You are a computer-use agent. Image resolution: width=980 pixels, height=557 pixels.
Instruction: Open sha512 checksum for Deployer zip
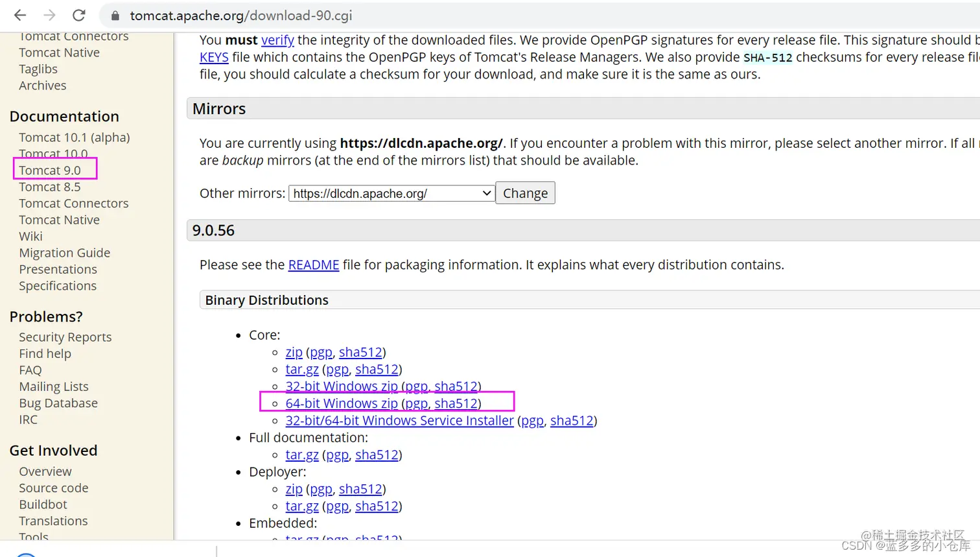[x=360, y=489]
